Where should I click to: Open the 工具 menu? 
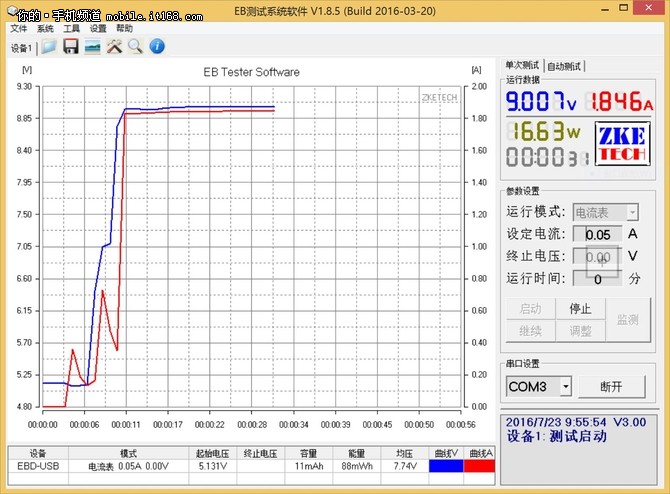pyautogui.click(x=71, y=29)
